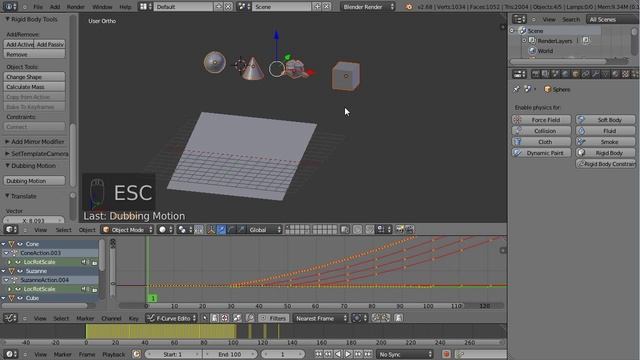Open the Key menu in Graph Editor
This screenshot has width=640, height=360.
[133, 318]
